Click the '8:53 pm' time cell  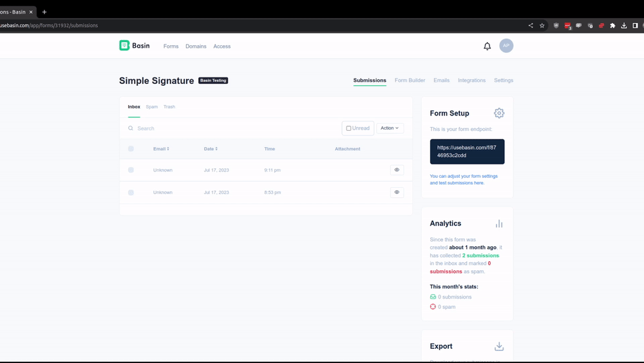pos(272,192)
